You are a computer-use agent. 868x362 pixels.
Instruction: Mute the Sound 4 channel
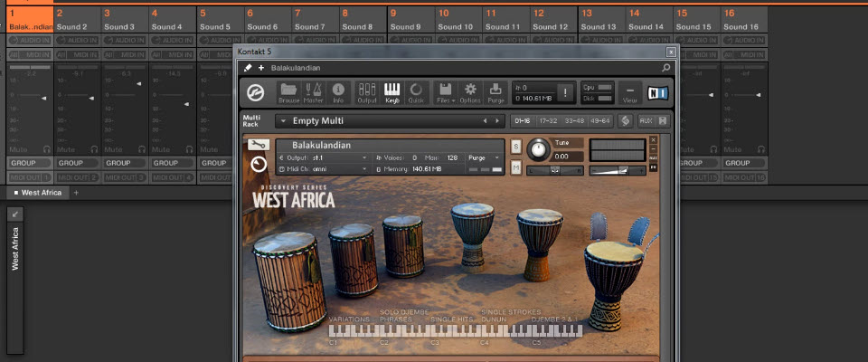[161, 149]
